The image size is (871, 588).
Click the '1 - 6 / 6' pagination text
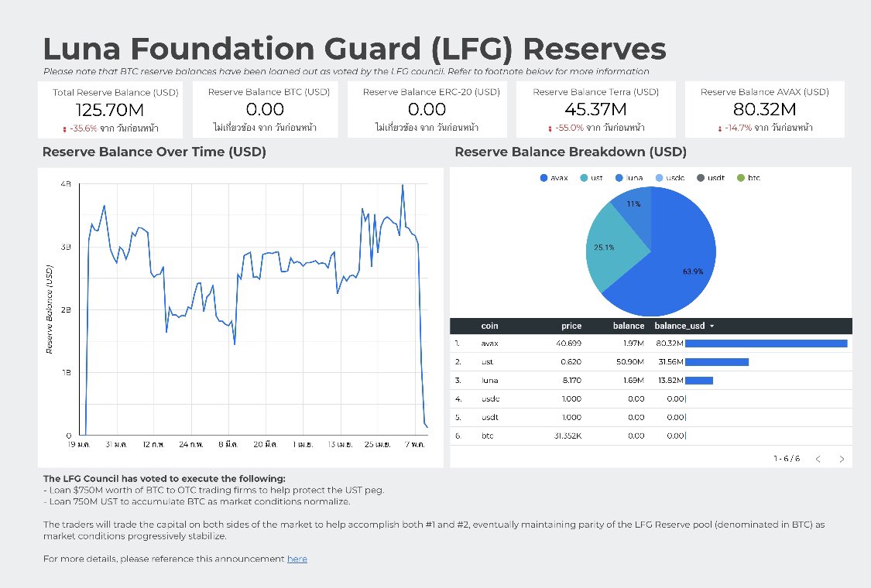(787, 459)
